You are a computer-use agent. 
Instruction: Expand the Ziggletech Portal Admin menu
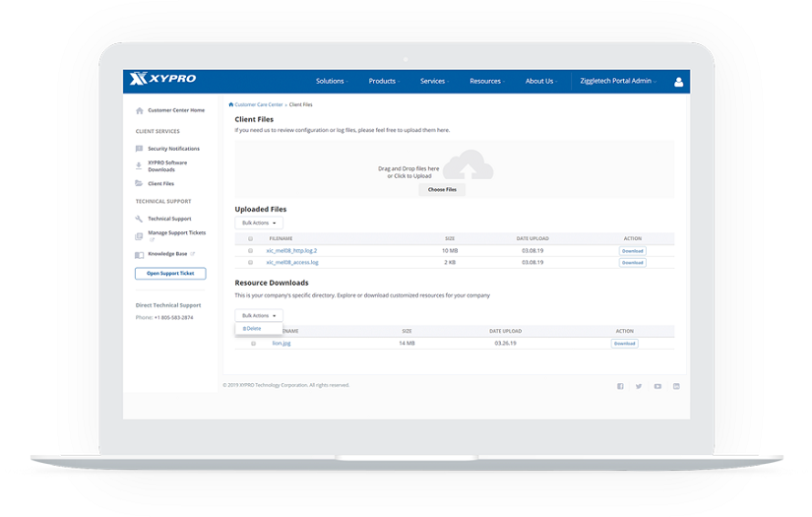coord(618,81)
